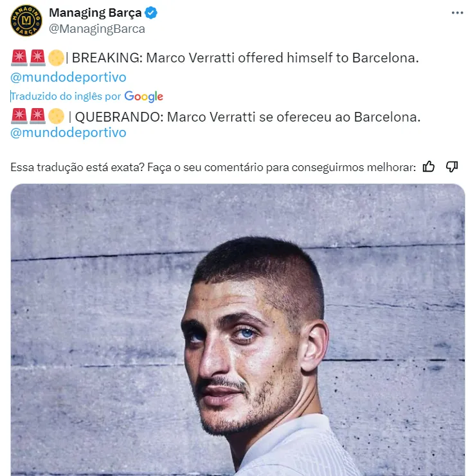468x476 pixels.
Task: Rate the translation with thumbs-up
Action: pos(429,167)
